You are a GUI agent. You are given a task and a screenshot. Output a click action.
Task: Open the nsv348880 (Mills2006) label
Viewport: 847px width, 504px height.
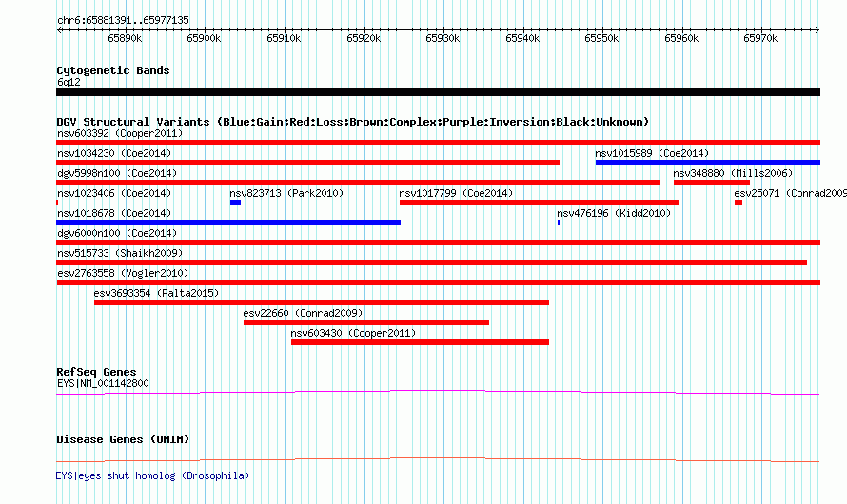coord(733,173)
